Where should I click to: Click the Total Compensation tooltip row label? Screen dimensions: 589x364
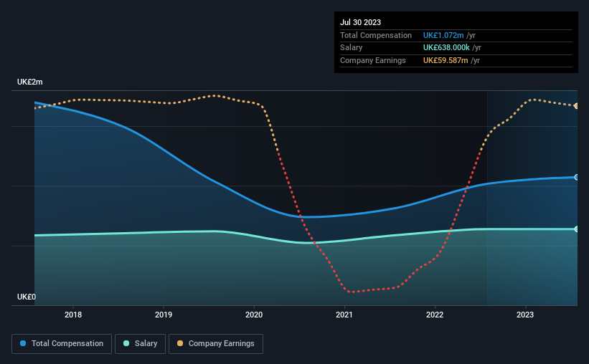(x=376, y=35)
